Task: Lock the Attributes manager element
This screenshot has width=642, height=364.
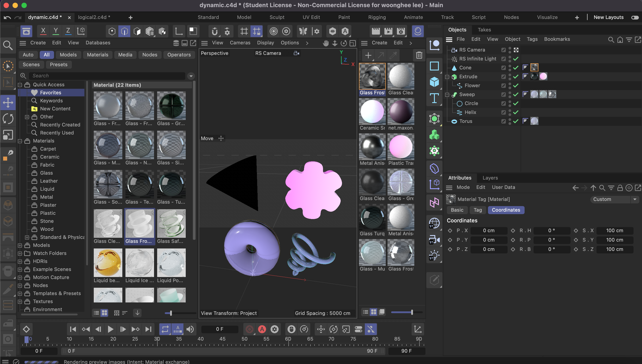Action: tap(620, 188)
